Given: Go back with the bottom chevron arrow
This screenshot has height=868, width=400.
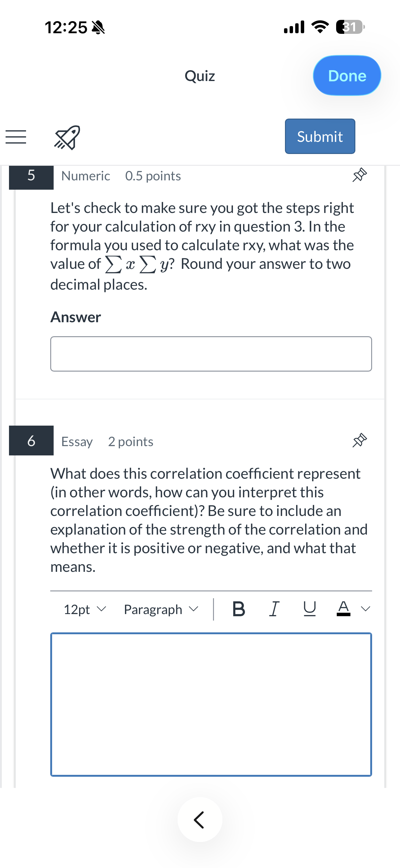Looking at the screenshot, I should [x=200, y=820].
